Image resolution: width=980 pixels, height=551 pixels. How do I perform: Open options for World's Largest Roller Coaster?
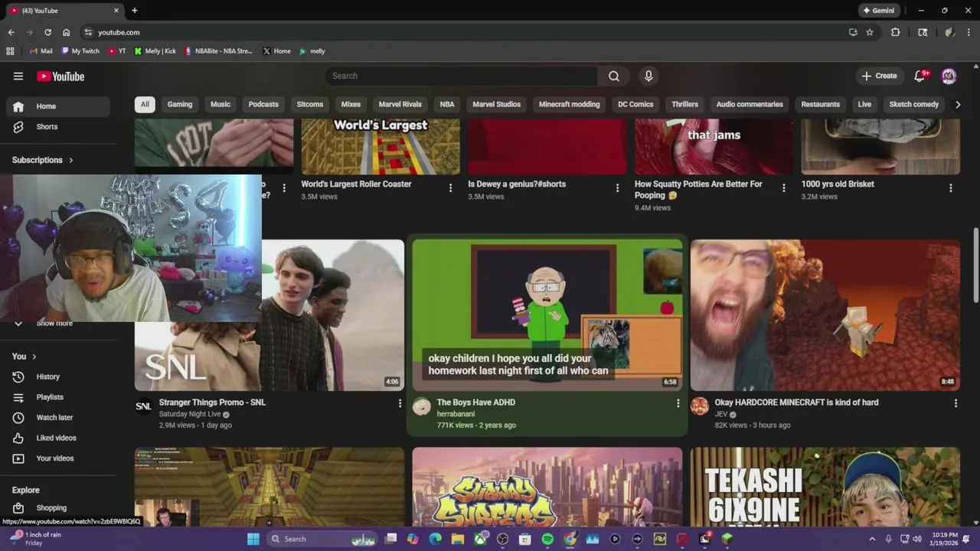coord(450,187)
